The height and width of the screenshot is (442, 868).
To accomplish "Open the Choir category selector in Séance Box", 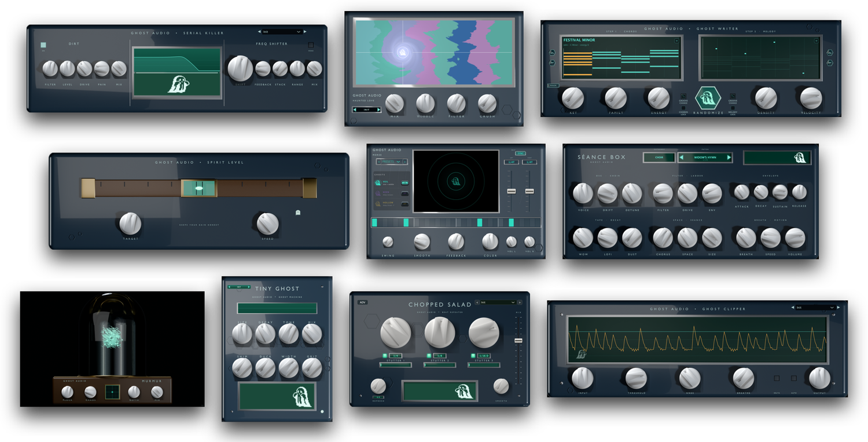I will (659, 158).
